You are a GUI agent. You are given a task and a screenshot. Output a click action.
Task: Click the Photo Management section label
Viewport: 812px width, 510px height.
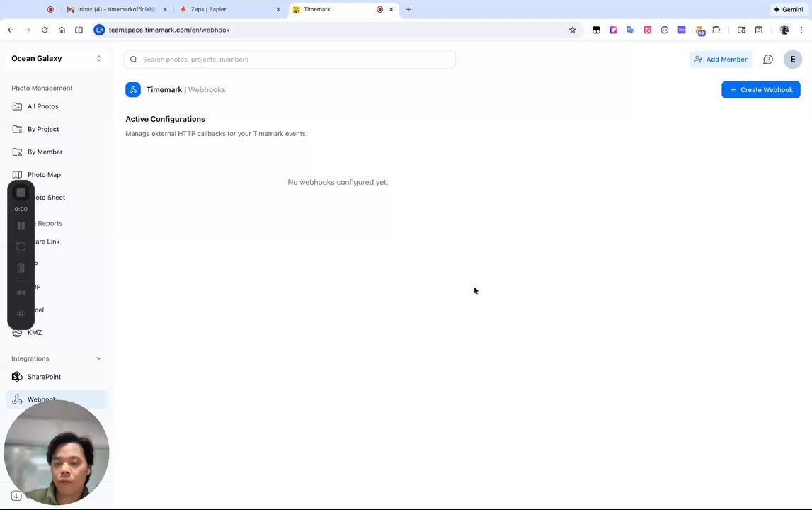[42, 88]
